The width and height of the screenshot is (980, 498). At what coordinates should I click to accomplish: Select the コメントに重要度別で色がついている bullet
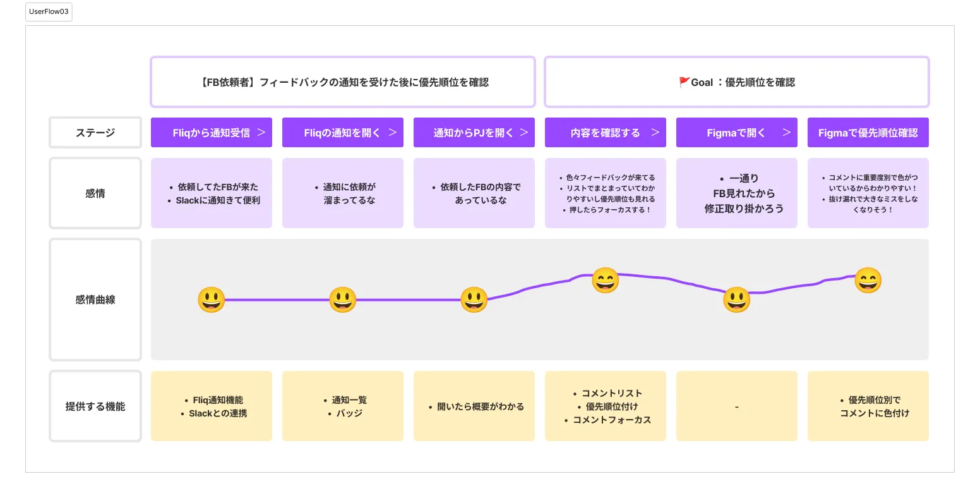(869, 183)
